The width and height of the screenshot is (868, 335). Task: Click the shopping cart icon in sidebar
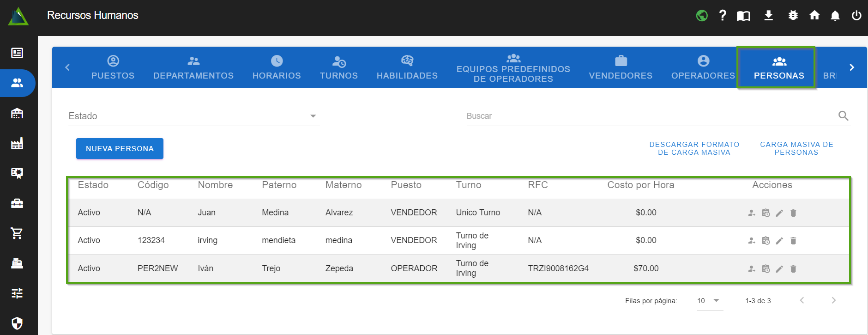tap(17, 233)
